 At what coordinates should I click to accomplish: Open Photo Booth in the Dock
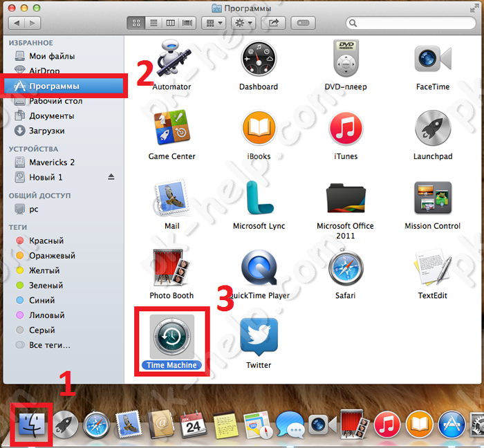point(354,424)
